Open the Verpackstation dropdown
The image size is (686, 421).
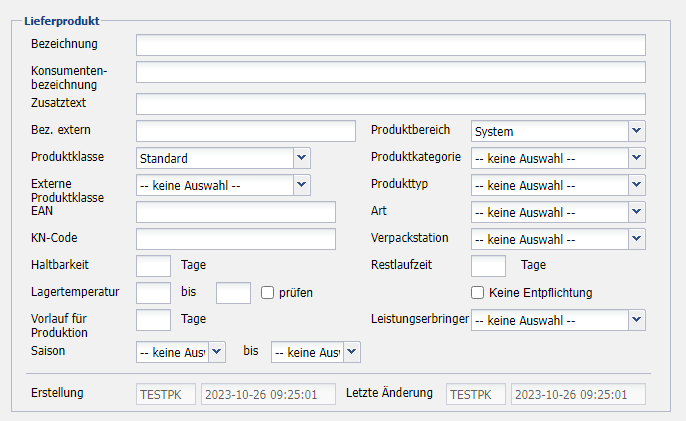point(557,239)
